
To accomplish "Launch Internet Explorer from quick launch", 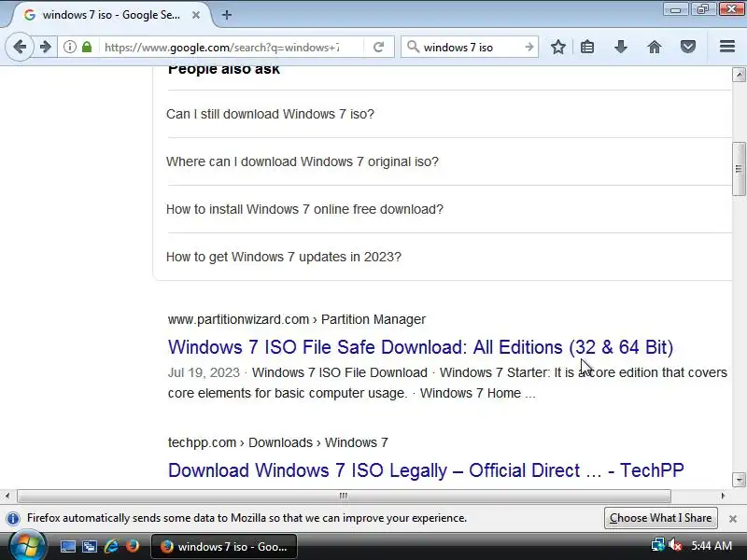I will [111, 546].
